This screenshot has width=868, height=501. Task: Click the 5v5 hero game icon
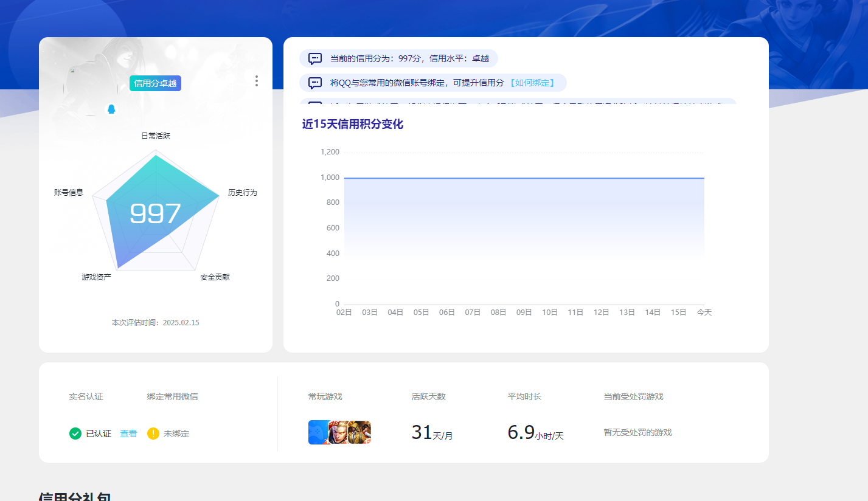coord(338,432)
